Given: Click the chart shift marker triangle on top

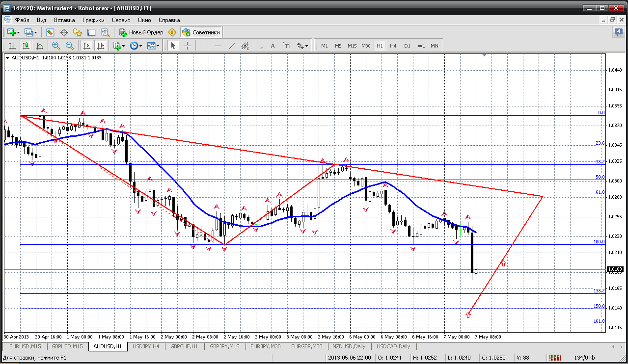Looking at the screenshot, I should tap(485, 55).
